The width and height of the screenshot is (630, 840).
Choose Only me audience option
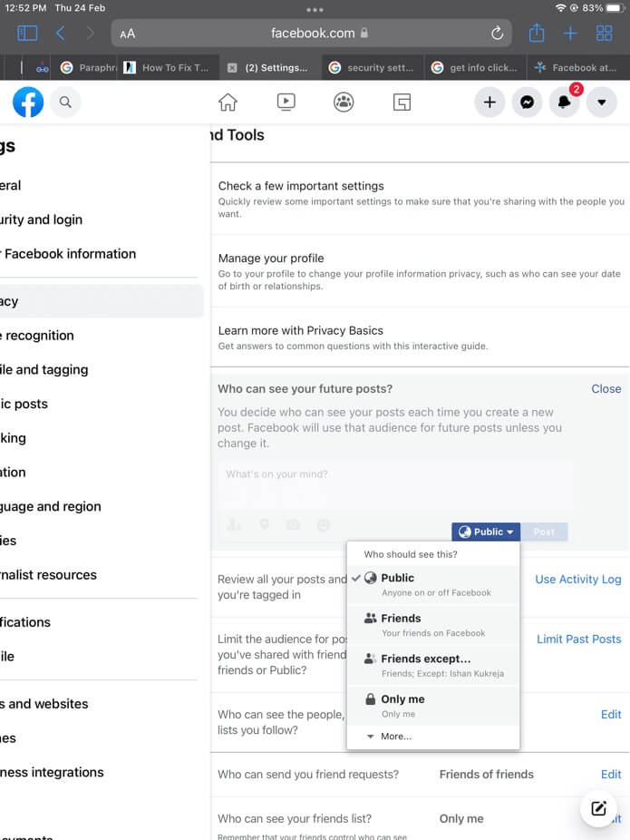433,706
